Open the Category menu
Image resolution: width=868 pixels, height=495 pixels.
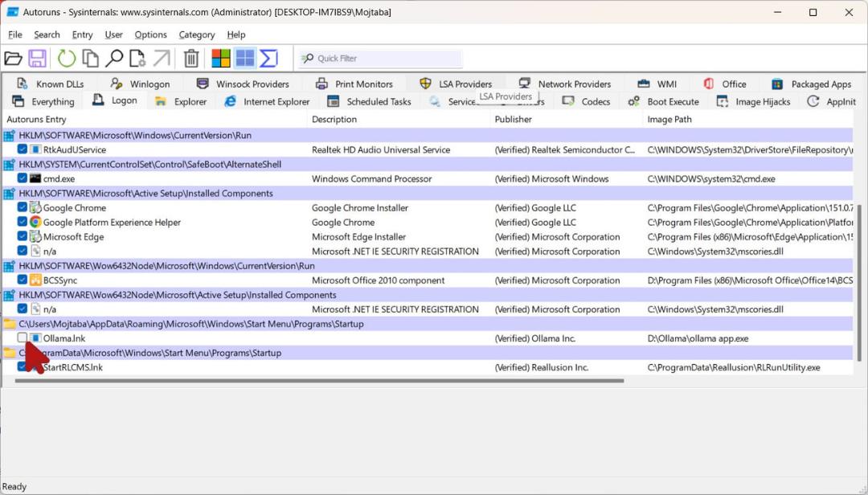197,35
